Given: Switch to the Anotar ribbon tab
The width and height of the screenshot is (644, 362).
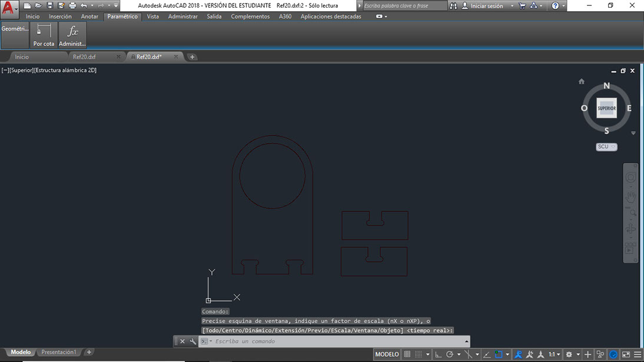Looking at the screenshot, I should pos(89,16).
